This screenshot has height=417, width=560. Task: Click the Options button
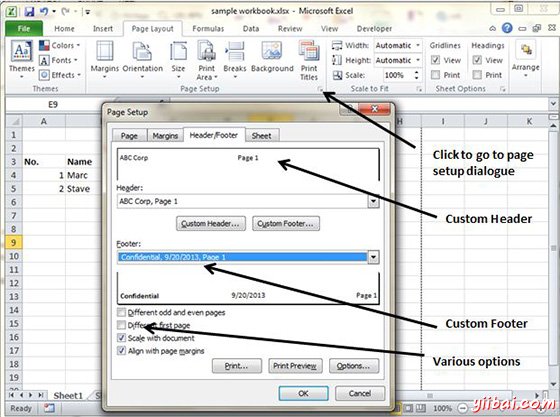[354, 366]
